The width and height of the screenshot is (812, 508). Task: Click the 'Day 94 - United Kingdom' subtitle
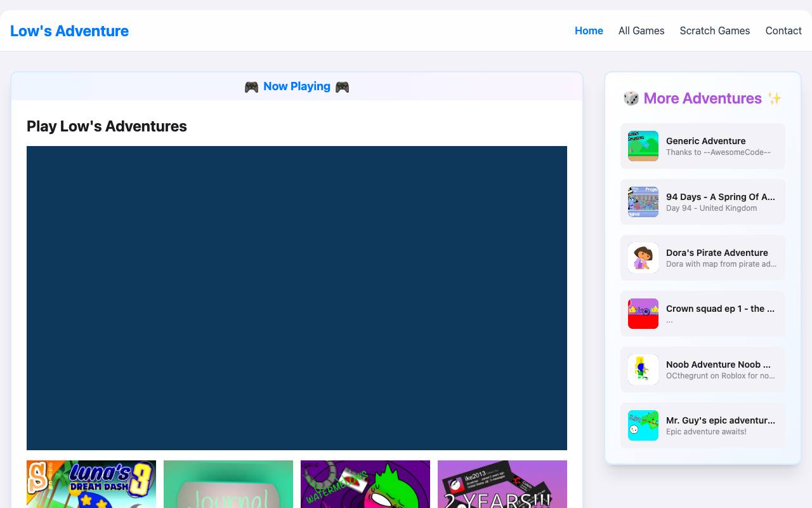[711, 208]
